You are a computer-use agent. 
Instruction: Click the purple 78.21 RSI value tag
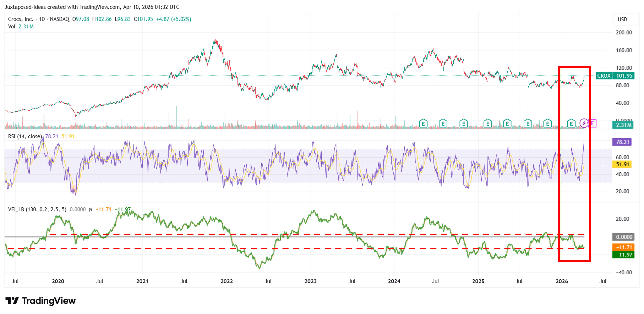pos(622,142)
